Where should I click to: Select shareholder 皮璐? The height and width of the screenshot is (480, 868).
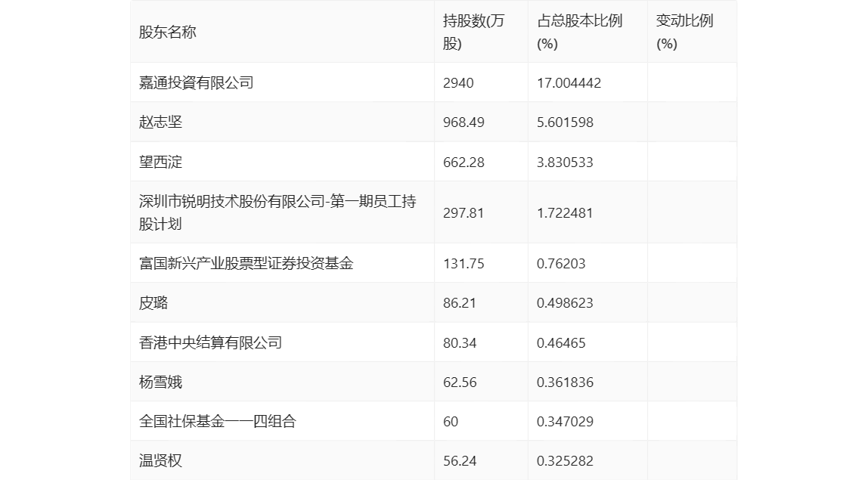coord(153,302)
